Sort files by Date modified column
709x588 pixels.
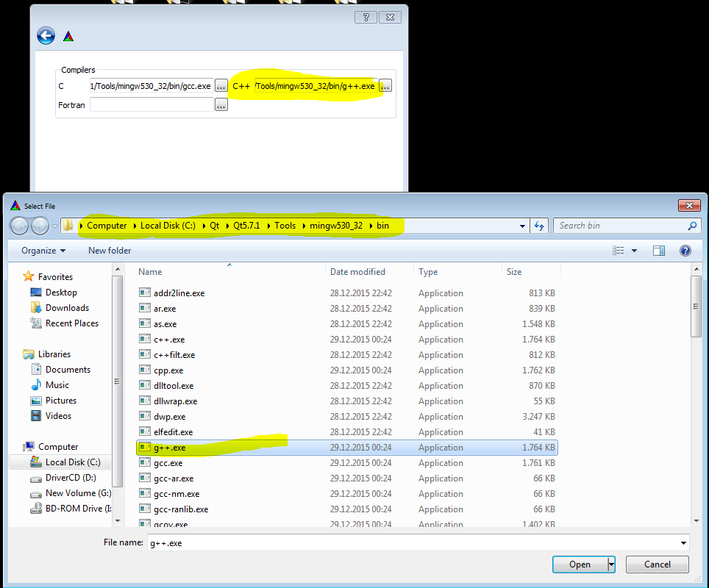tap(357, 272)
